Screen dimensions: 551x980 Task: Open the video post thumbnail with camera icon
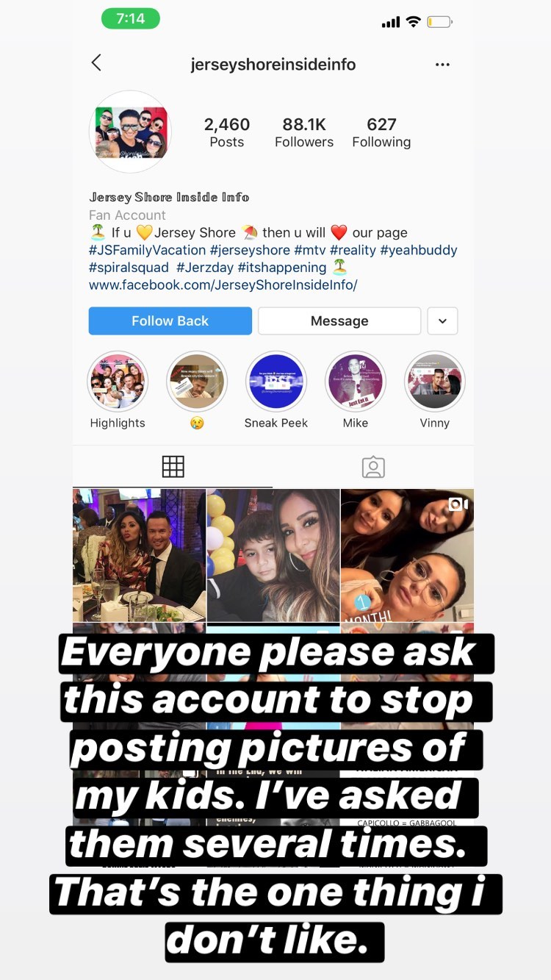coord(408,555)
